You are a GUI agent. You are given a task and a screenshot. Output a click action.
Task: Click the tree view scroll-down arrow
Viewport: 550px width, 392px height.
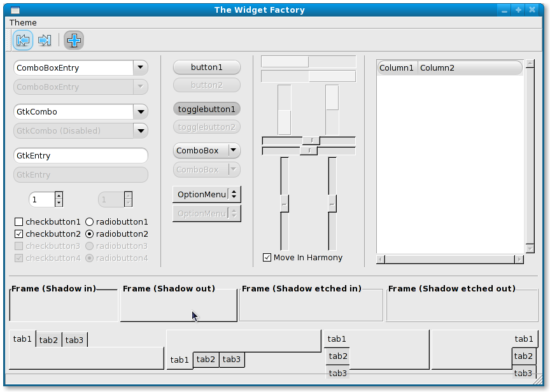tap(530, 249)
